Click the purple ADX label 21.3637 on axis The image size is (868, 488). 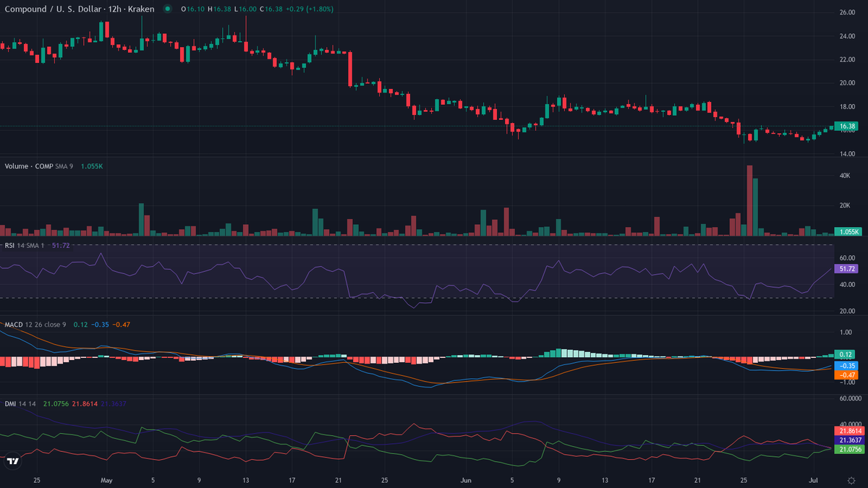(848, 440)
